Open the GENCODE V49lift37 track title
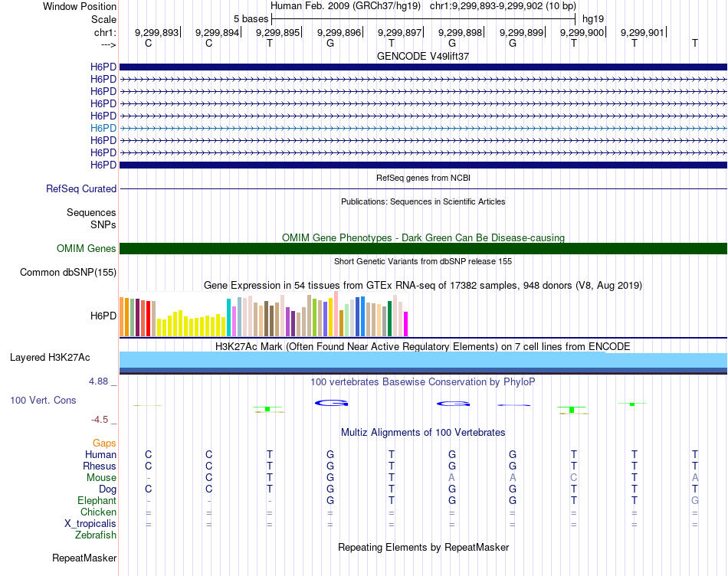The width and height of the screenshot is (728, 576). pos(423,56)
